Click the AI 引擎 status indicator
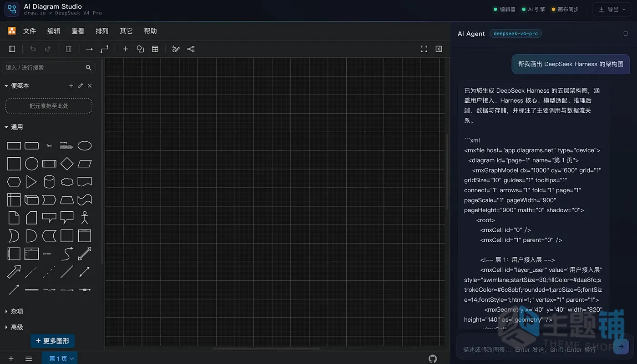 pos(534,9)
